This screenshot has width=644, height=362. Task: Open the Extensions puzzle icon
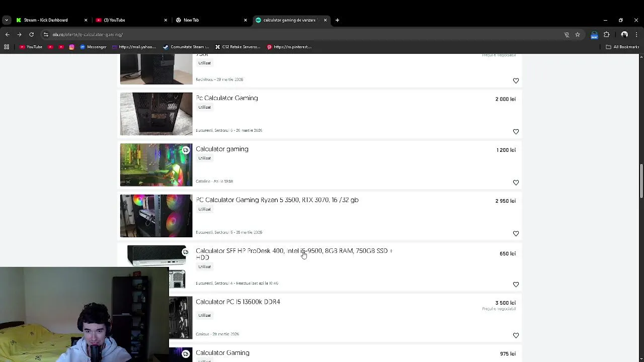click(606, 35)
